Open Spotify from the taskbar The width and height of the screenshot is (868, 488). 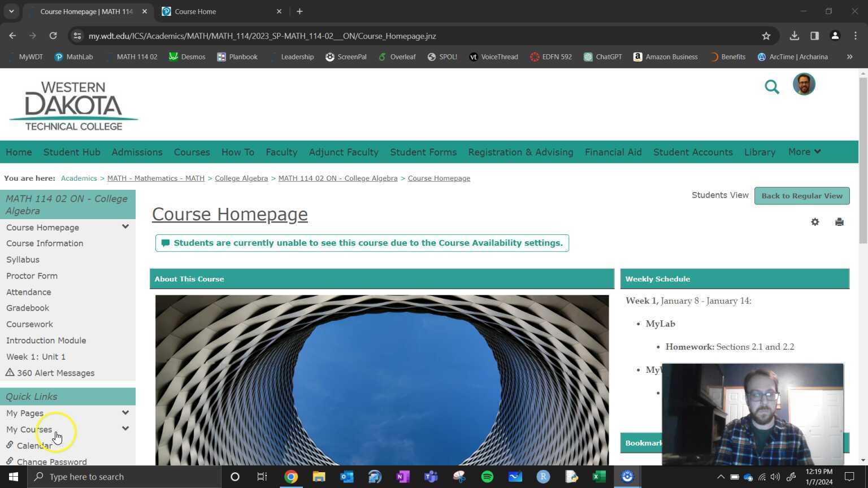click(487, 477)
